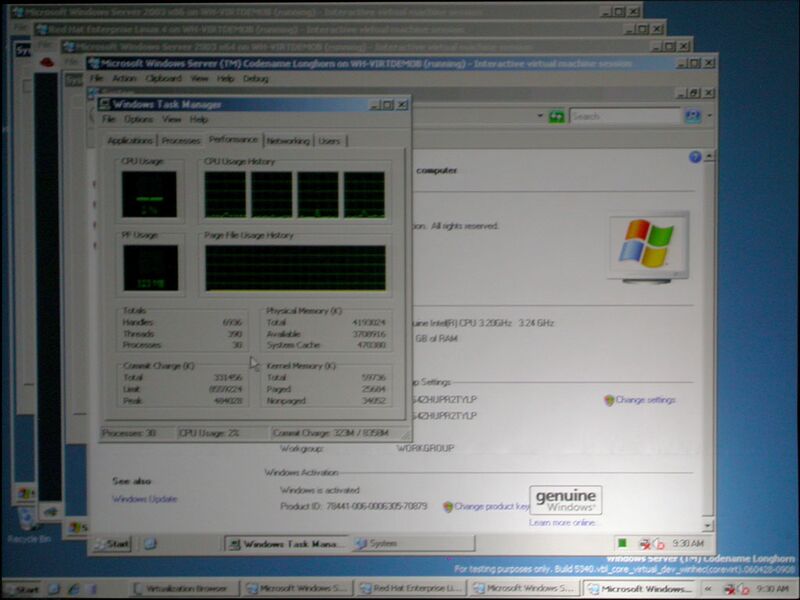Open the Windows Update link
The width and height of the screenshot is (800, 600).
(x=145, y=499)
